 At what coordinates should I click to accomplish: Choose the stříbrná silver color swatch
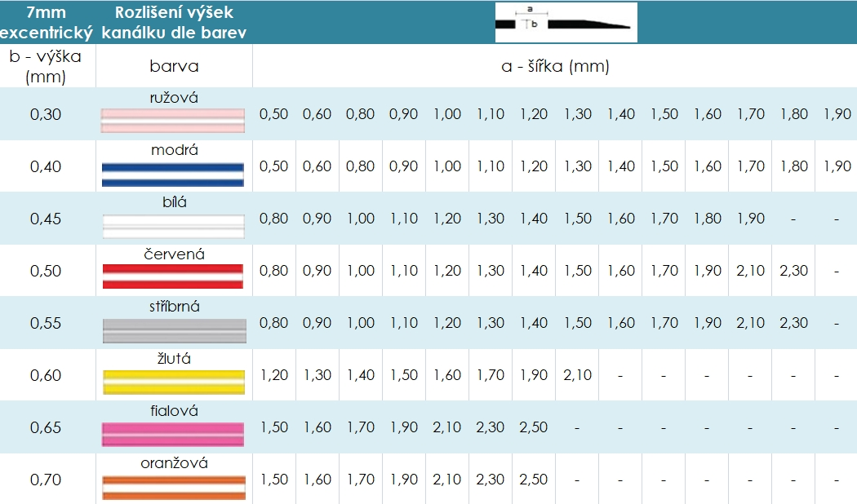[x=173, y=329]
